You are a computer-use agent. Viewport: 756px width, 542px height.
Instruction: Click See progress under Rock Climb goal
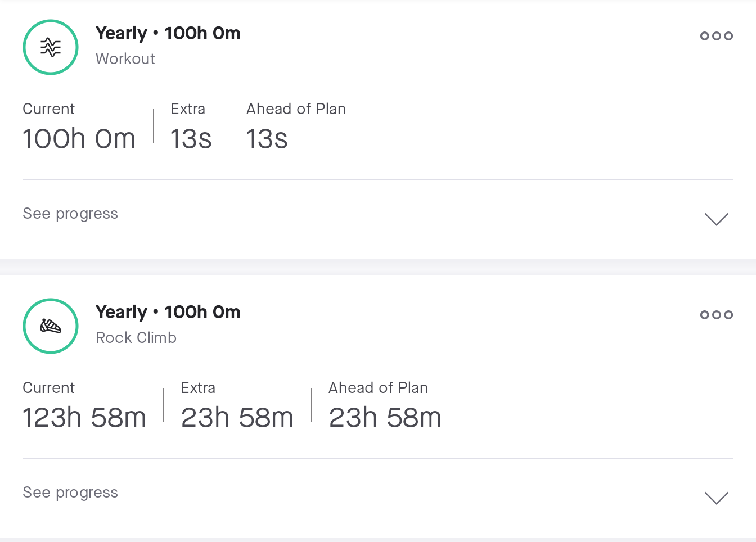click(x=70, y=493)
